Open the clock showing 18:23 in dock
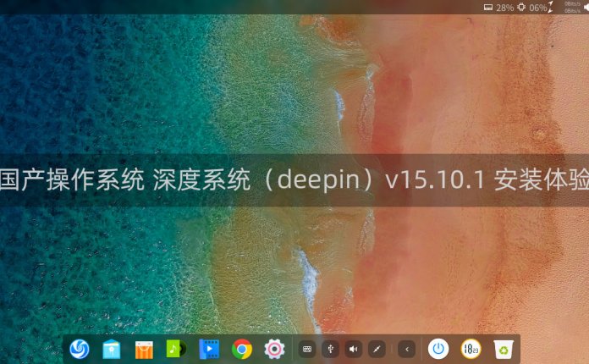589x364 pixels. [471, 349]
